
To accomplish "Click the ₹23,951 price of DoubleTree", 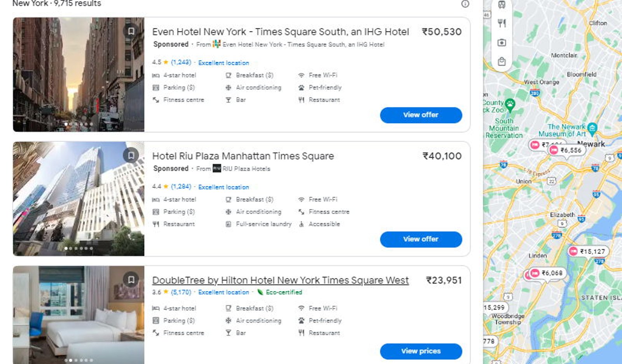I will coord(444,280).
